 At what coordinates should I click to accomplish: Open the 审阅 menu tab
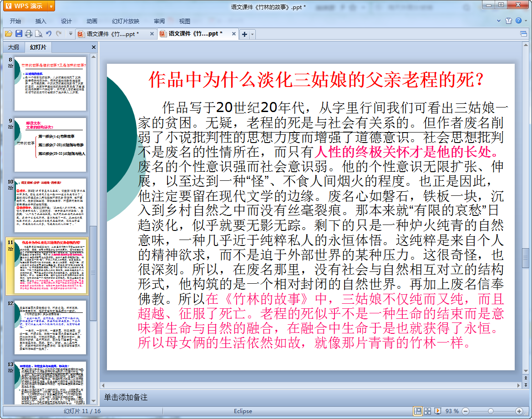[x=159, y=21]
